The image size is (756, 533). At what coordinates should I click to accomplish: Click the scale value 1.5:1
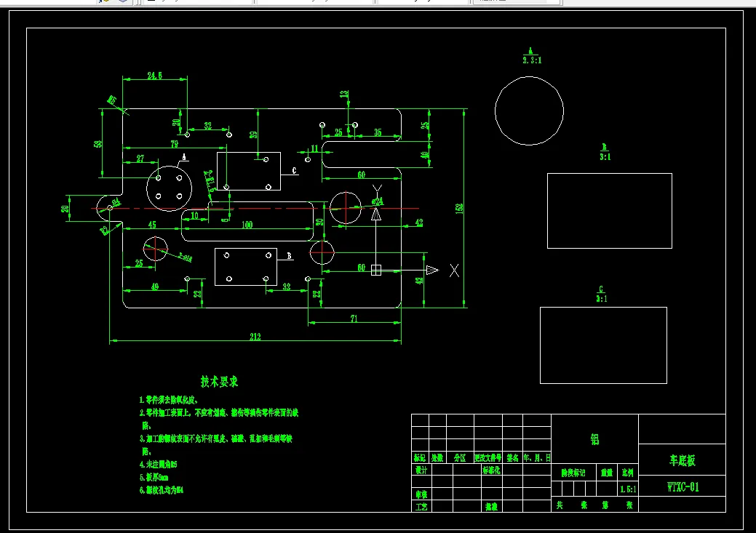click(628, 489)
